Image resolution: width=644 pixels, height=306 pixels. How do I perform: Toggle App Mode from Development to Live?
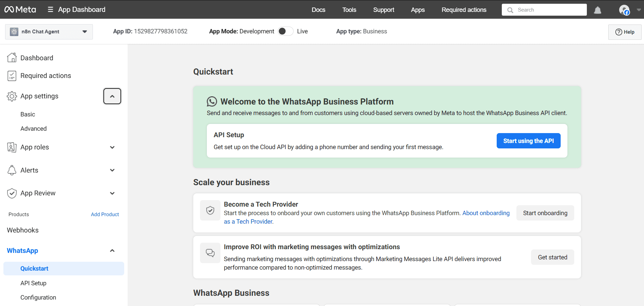[x=285, y=31]
